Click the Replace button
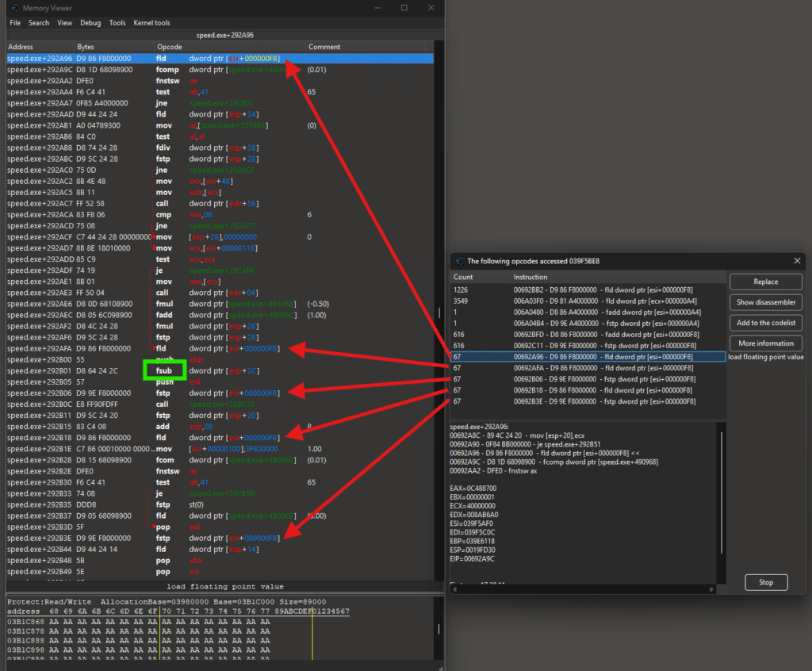The width and height of the screenshot is (812, 671). [x=765, y=282]
